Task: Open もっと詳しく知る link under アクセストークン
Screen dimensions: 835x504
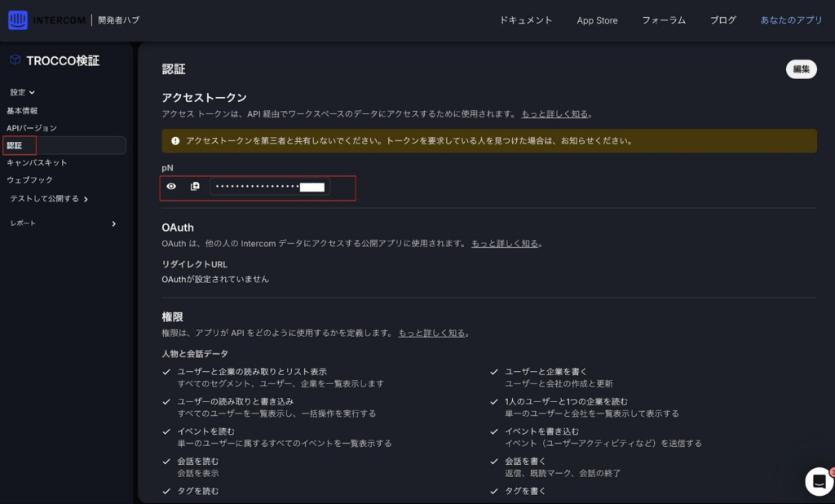Action: pos(554,114)
